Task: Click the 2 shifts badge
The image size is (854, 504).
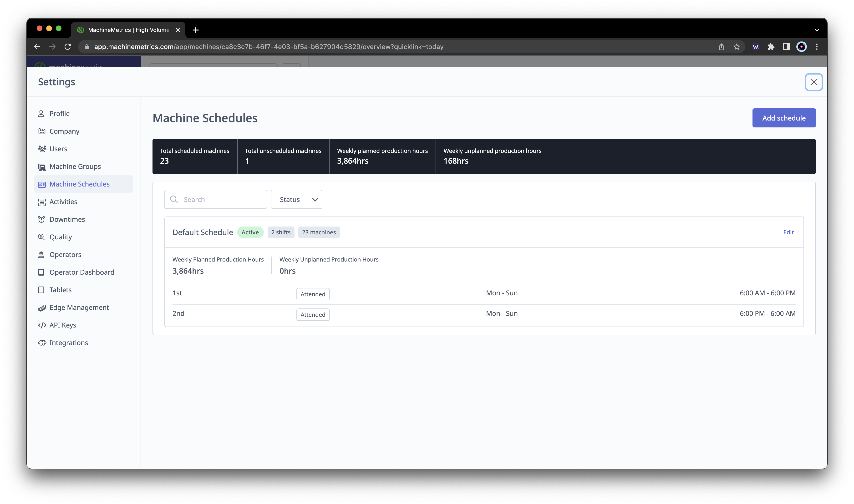Action: tap(281, 232)
